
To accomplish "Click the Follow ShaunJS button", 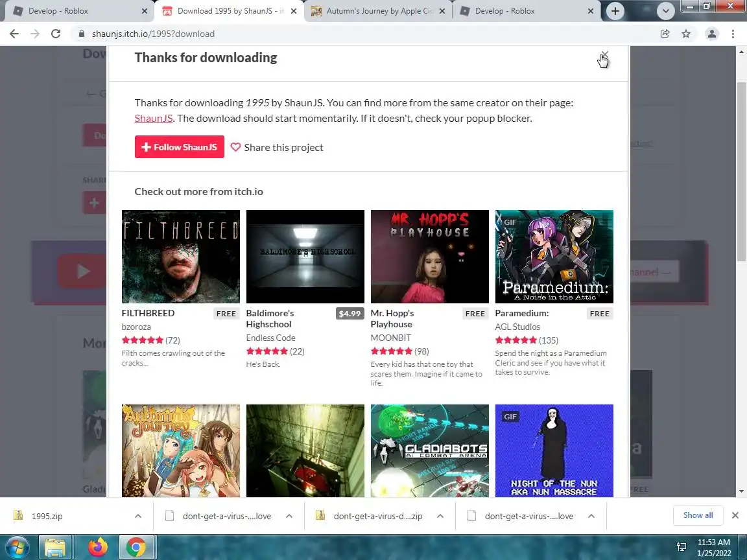I will (179, 147).
